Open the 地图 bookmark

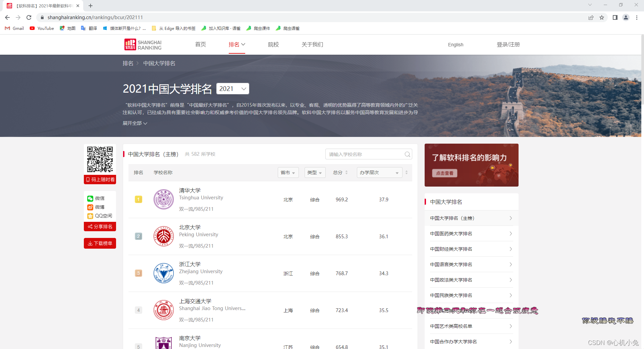(67, 29)
